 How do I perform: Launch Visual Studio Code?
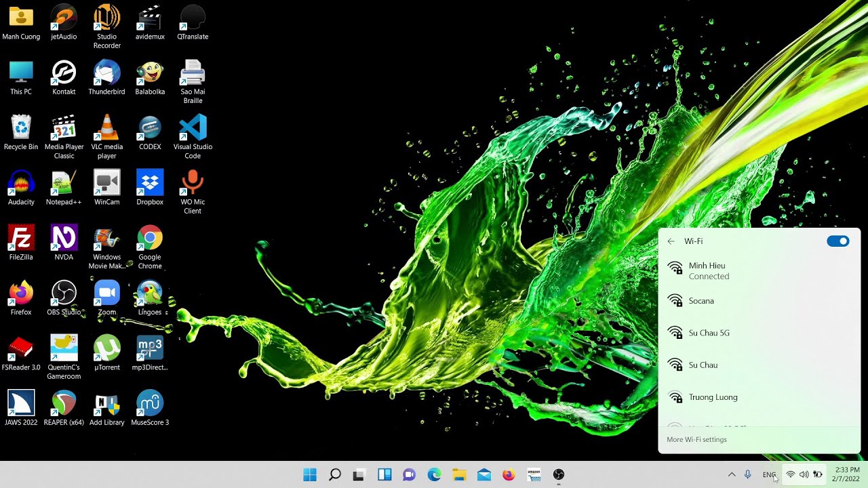tap(193, 138)
